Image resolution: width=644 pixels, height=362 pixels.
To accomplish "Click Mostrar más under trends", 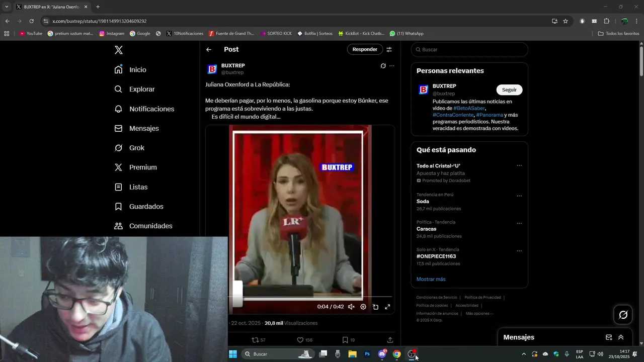I will 431,279.
